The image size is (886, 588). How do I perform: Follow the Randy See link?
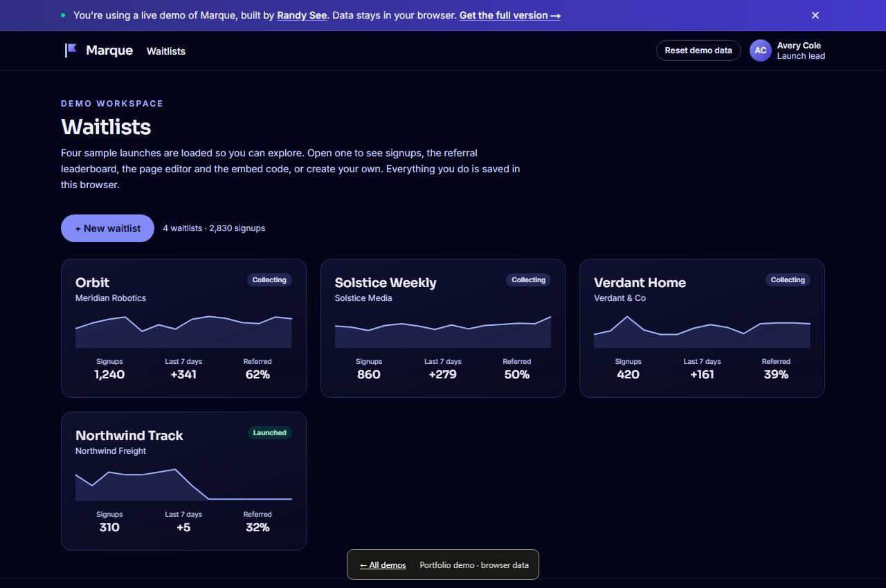(x=302, y=15)
